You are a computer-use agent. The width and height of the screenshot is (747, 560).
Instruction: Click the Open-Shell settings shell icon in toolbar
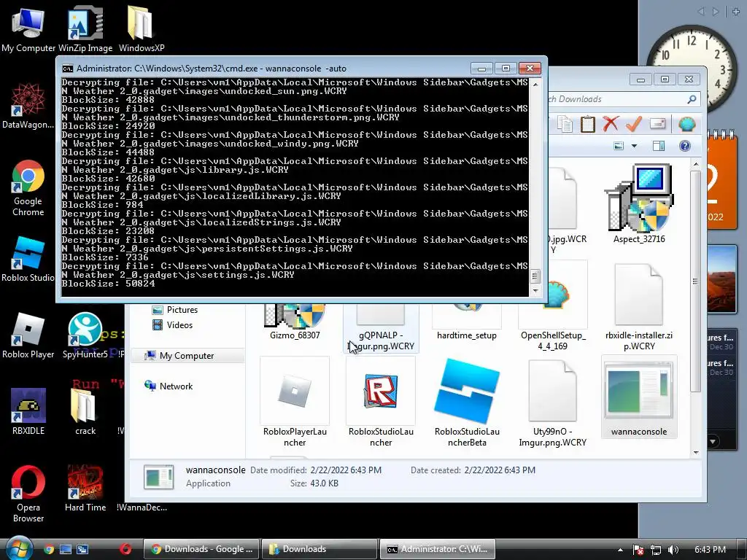686,124
